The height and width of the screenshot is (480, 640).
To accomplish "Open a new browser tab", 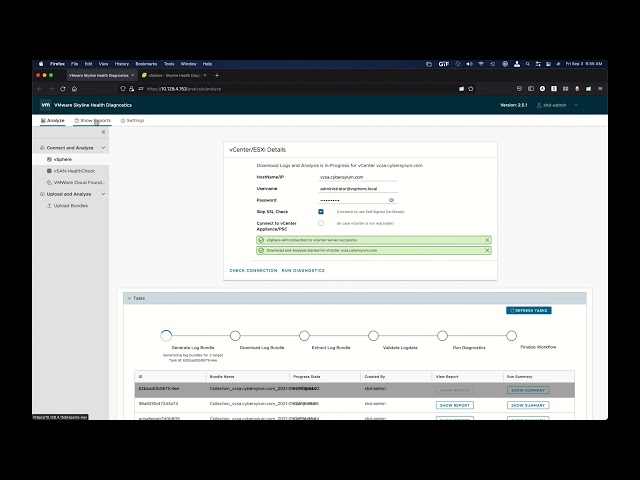I will [217, 76].
